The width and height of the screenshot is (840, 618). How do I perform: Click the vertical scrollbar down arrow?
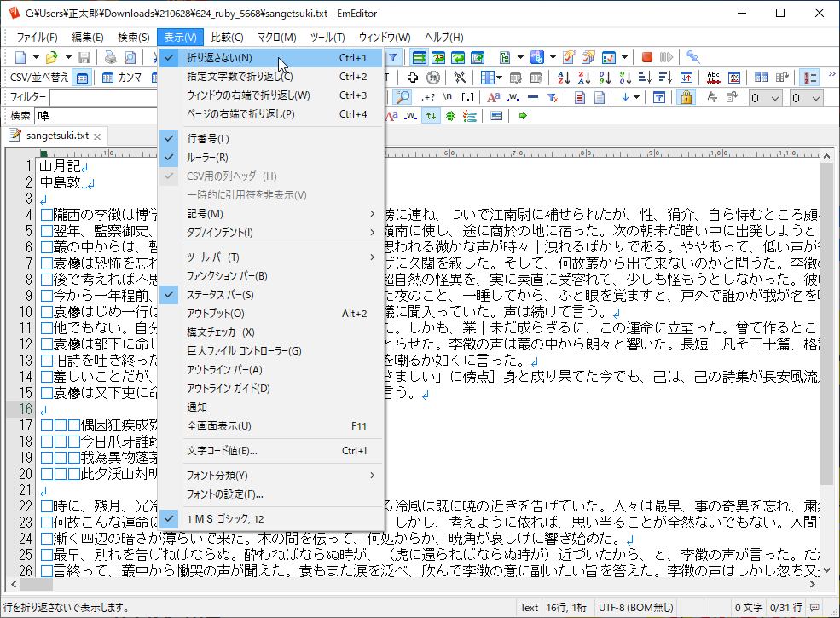pyautogui.click(x=826, y=570)
